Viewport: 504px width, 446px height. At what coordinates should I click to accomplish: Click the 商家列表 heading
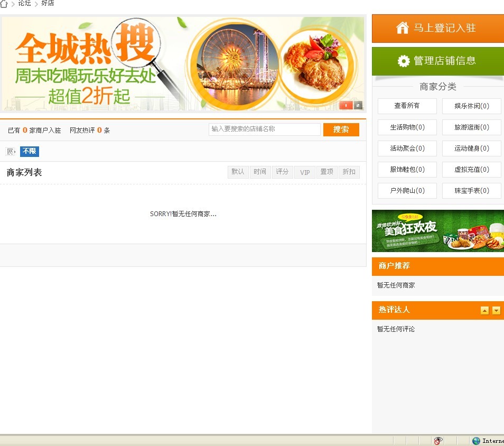coord(24,172)
